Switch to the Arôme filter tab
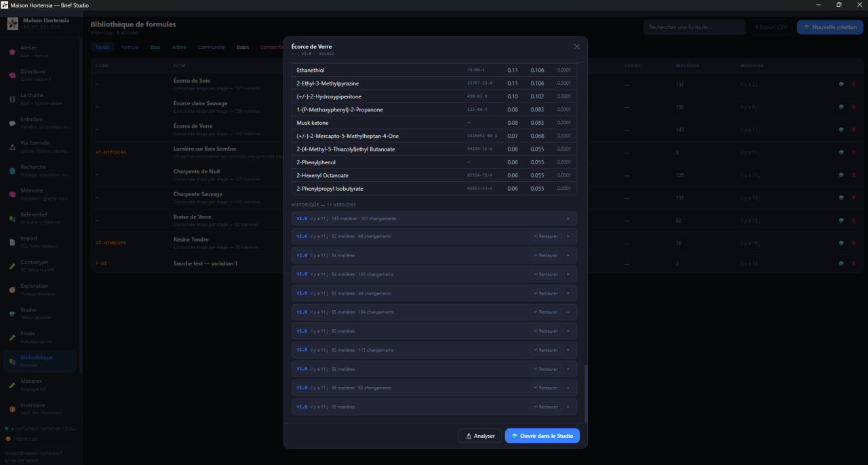This screenshot has height=465, width=868. point(179,48)
